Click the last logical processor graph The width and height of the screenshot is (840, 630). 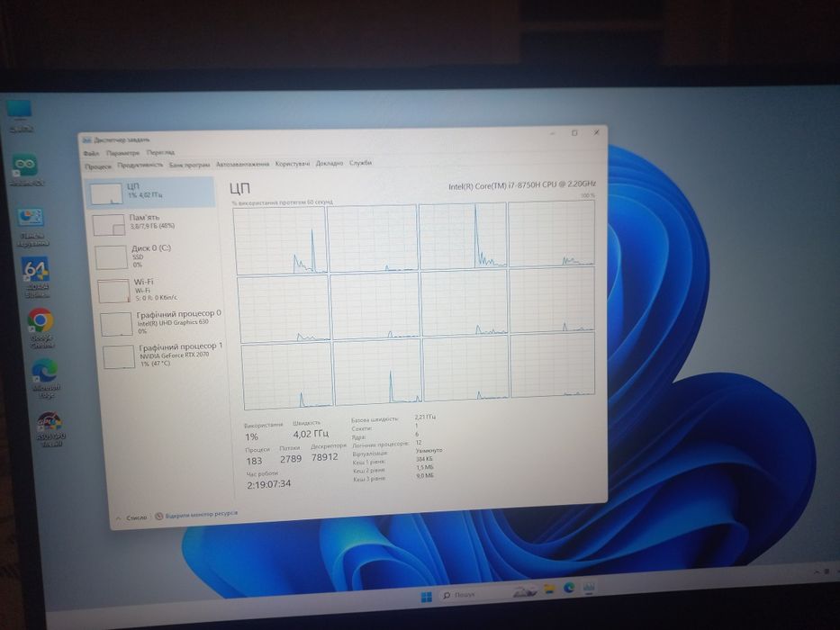tap(552, 364)
